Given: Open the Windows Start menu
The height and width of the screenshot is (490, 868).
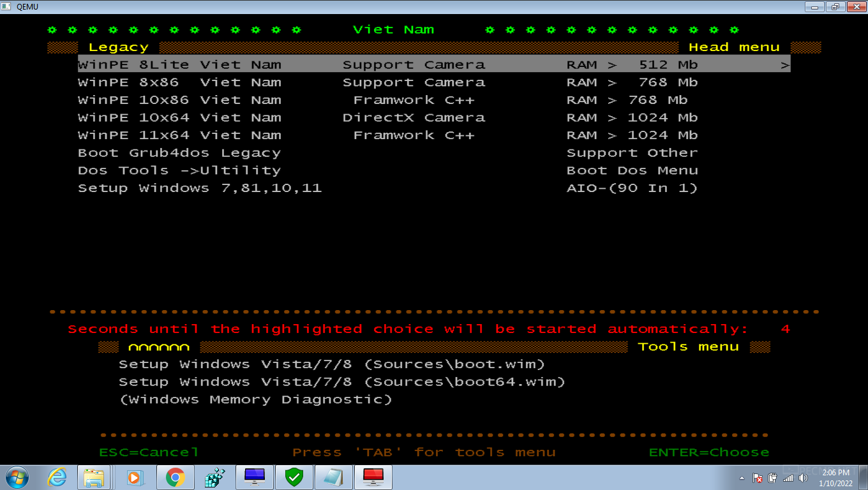Looking at the screenshot, I should [17, 477].
